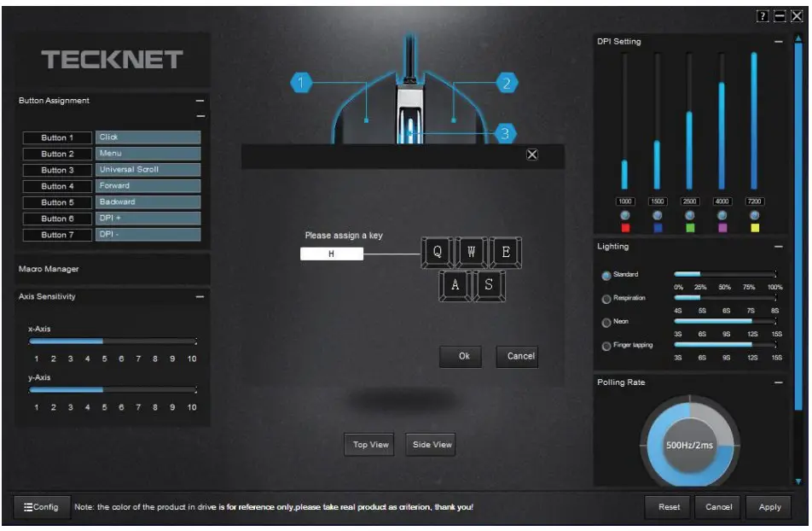The height and width of the screenshot is (531, 812).
Task: Click the purple DPI color swatch
Action: [x=722, y=228]
